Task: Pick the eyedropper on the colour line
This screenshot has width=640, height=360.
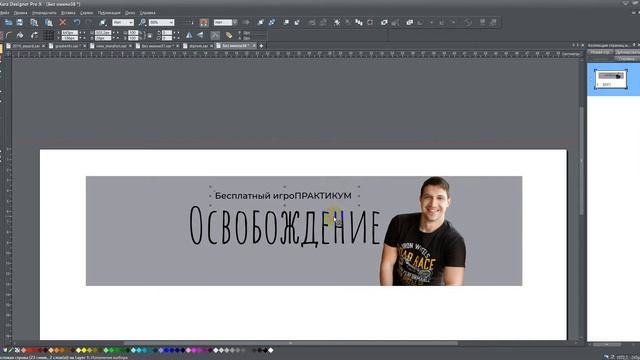Action: point(11,350)
